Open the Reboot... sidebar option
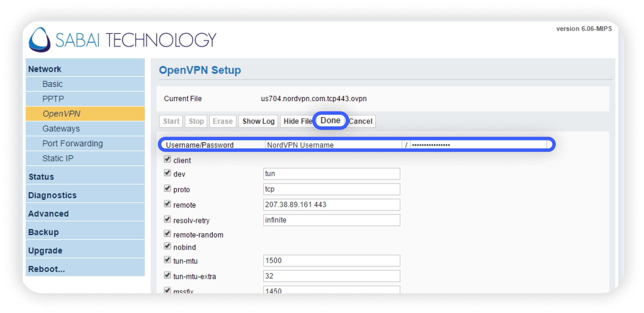This screenshot has width=644, height=313. pos(46,269)
